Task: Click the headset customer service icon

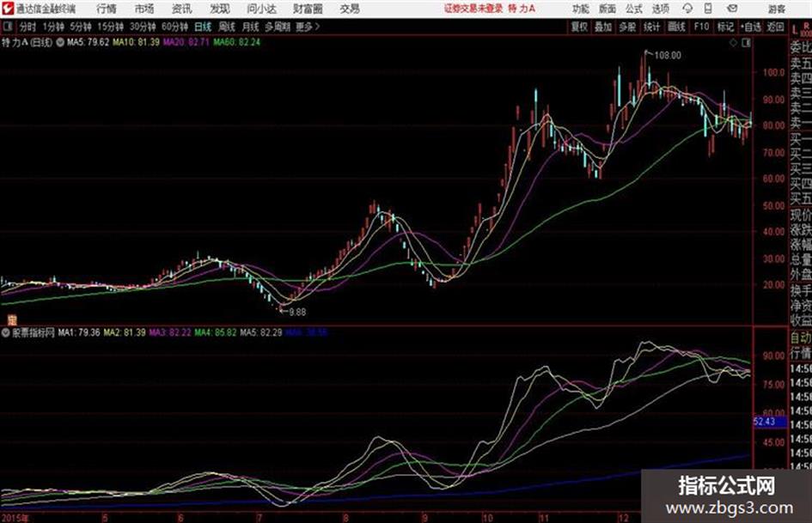Action: click(687, 9)
